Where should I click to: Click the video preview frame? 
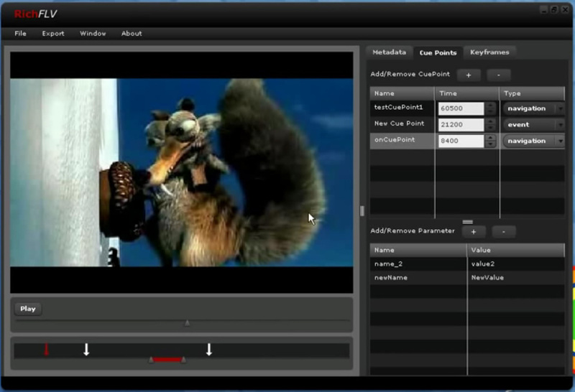182,172
